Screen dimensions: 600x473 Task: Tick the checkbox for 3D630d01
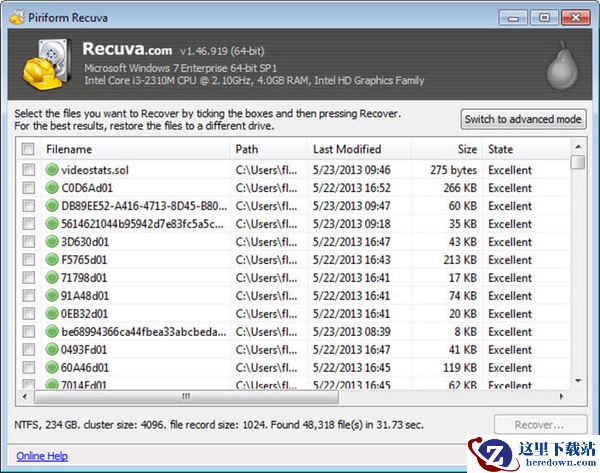pos(29,241)
